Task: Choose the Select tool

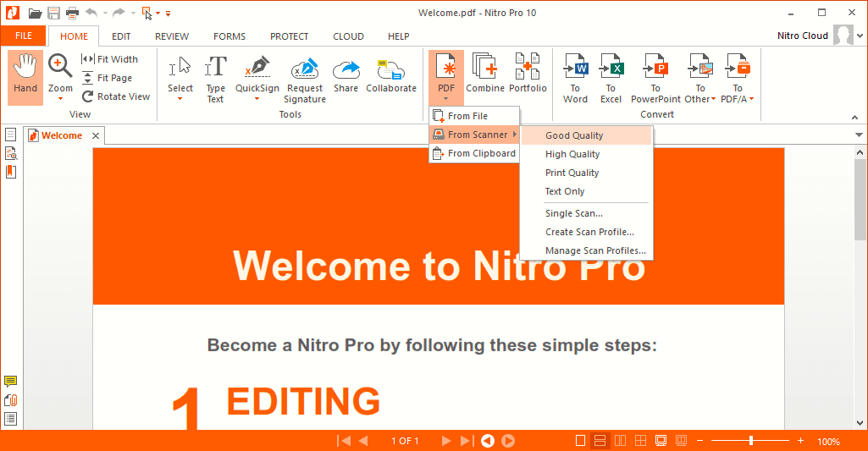Action: click(x=180, y=78)
